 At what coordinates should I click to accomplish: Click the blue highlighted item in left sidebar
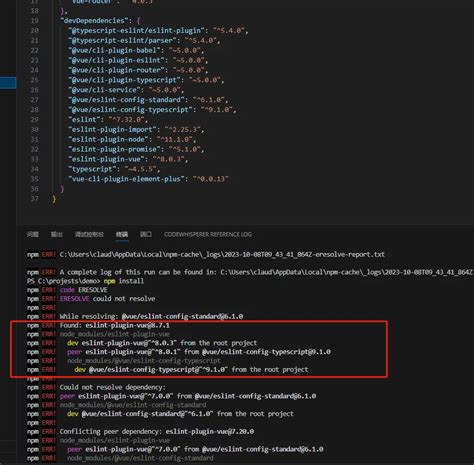(x=8, y=82)
